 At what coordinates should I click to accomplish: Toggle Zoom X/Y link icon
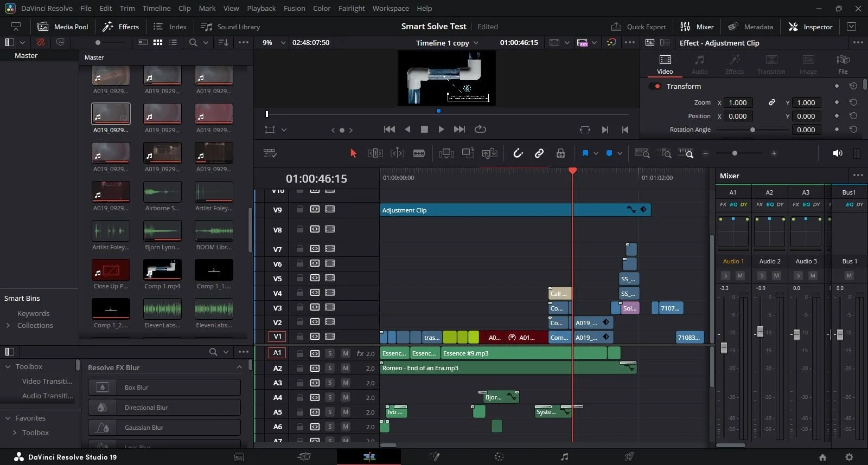pos(771,102)
